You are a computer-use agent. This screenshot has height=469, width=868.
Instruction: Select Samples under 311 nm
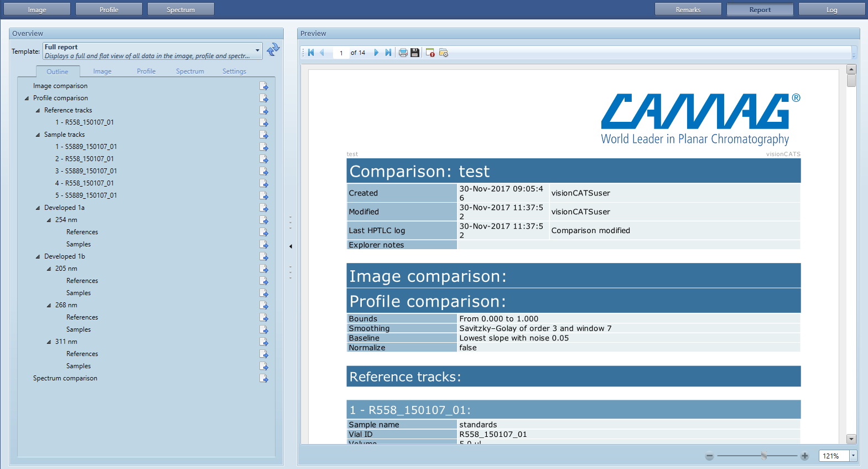(79, 366)
